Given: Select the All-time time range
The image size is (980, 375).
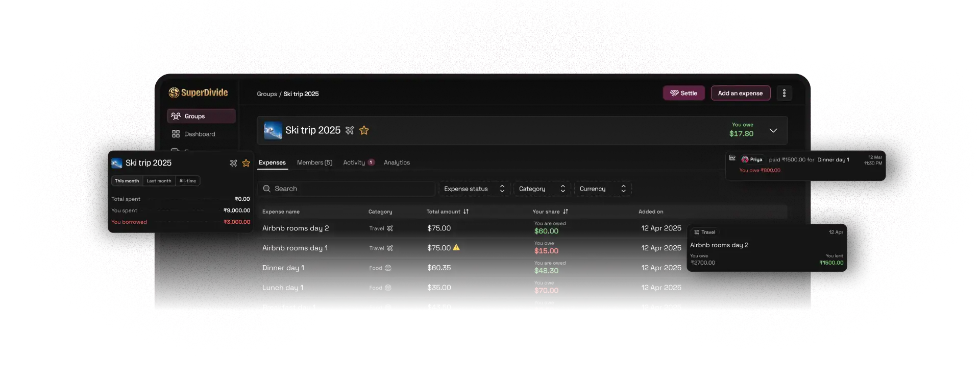Looking at the screenshot, I should tap(187, 181).
